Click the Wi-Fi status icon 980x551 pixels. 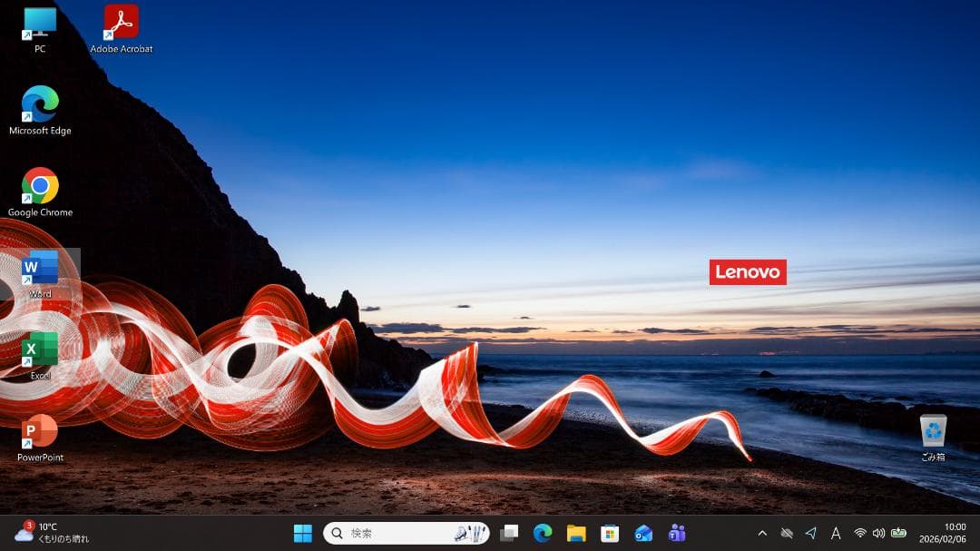coord(860,534)
